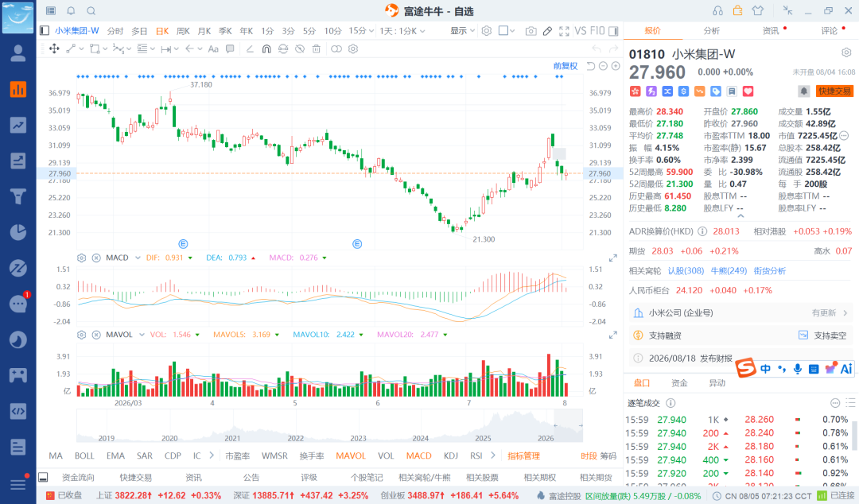Switch to 分时 intraday chart
Screen dimensions: 859x504
pyautogui.click(x=115, y=31)
